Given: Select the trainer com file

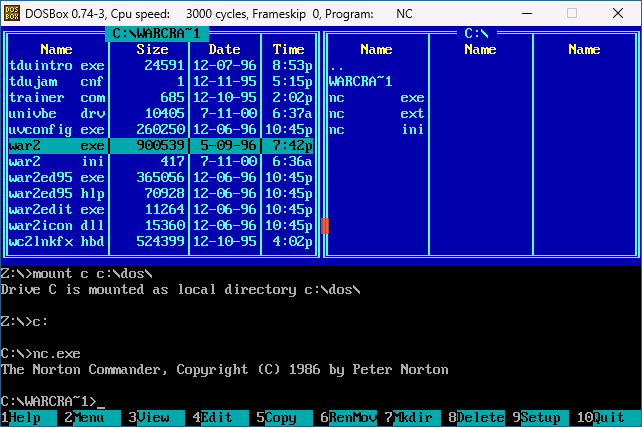Looking at the screenshot, I should (161, 97).
